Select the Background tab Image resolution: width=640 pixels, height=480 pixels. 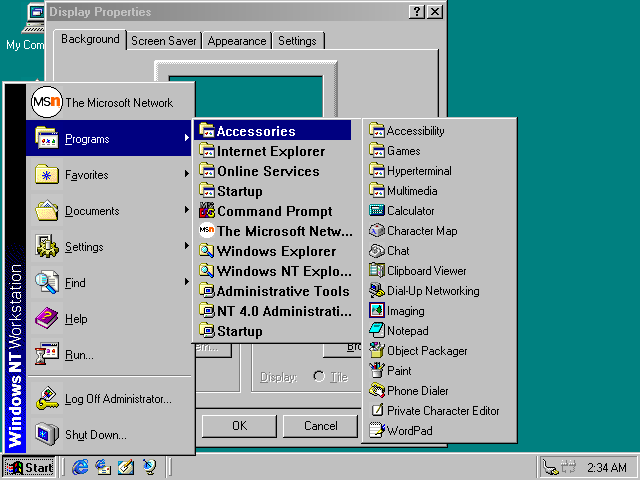90,39
